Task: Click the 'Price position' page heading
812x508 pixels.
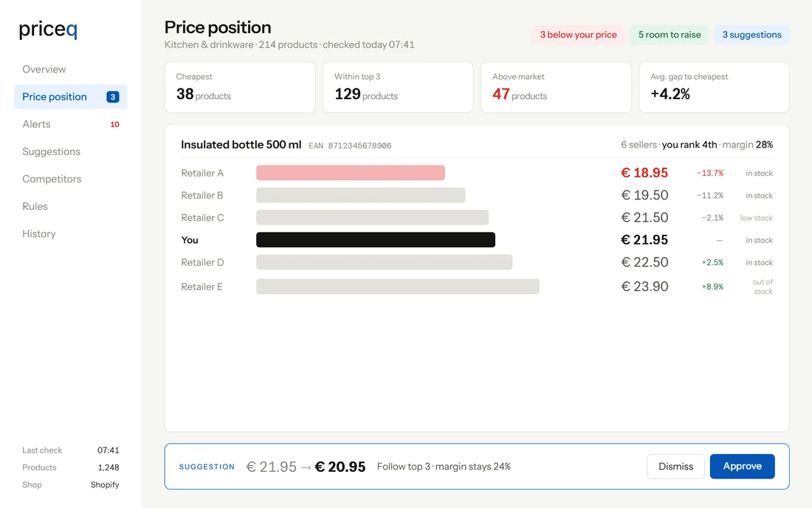Action: (218, 27)
